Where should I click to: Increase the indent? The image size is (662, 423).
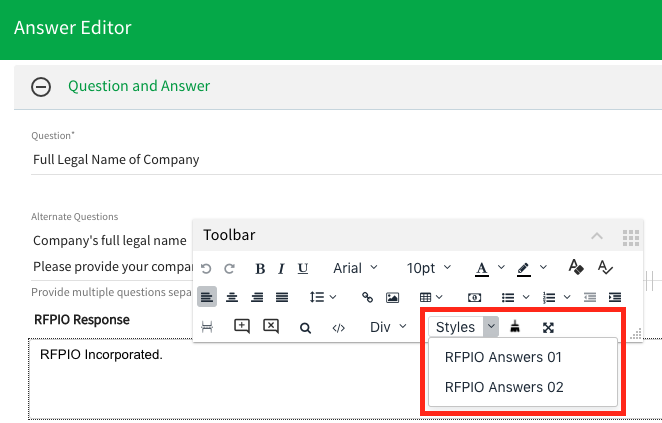coord(615,298)
